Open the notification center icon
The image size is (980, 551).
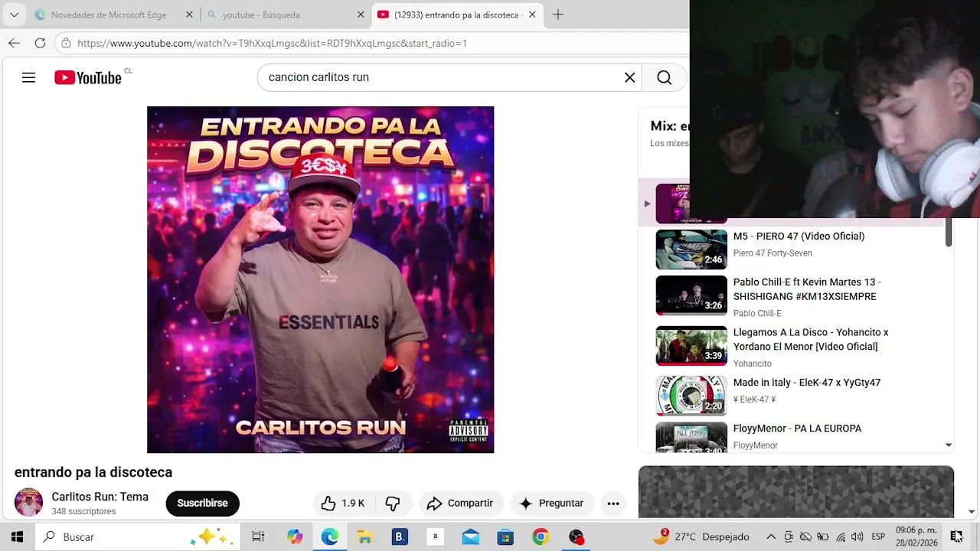coord(957,537)
